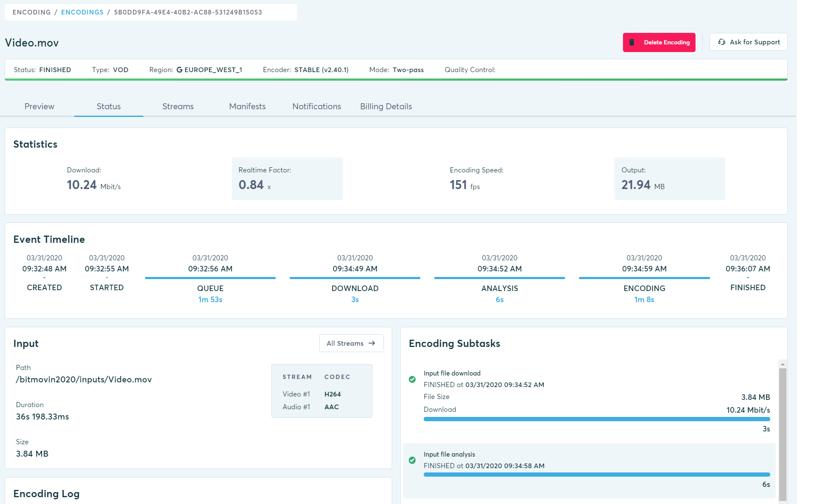Viewport: 815px width, 504px height.
Task: Click CREATED event at 09:32:48 AM
Action: click(x=44, y=273)
